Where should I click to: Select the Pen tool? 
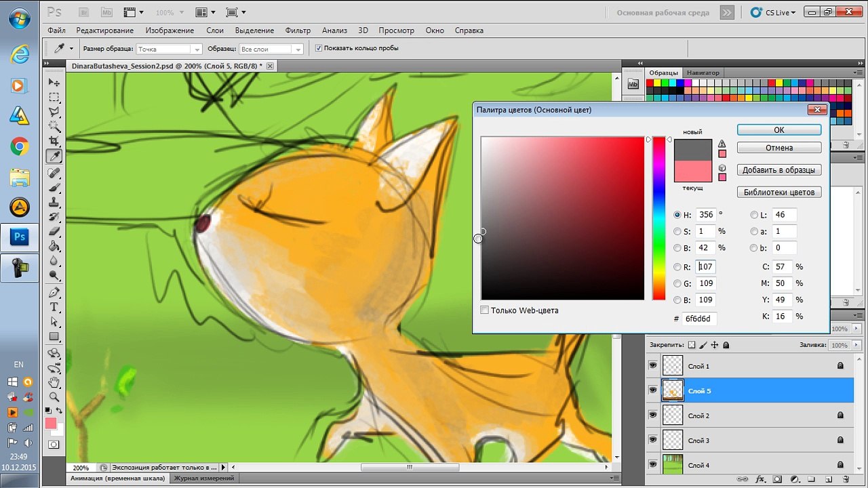tap(54, 293)
